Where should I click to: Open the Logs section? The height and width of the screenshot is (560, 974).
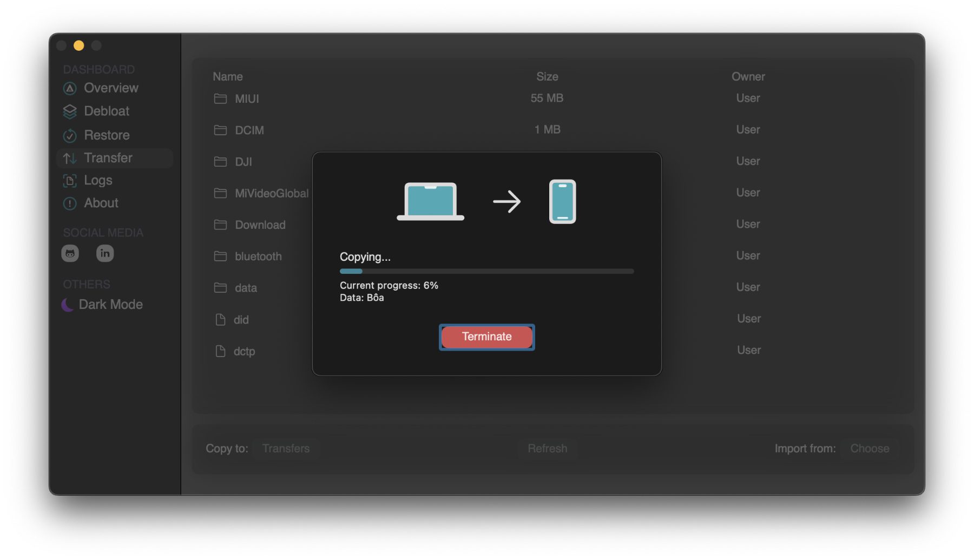[98, 180]
